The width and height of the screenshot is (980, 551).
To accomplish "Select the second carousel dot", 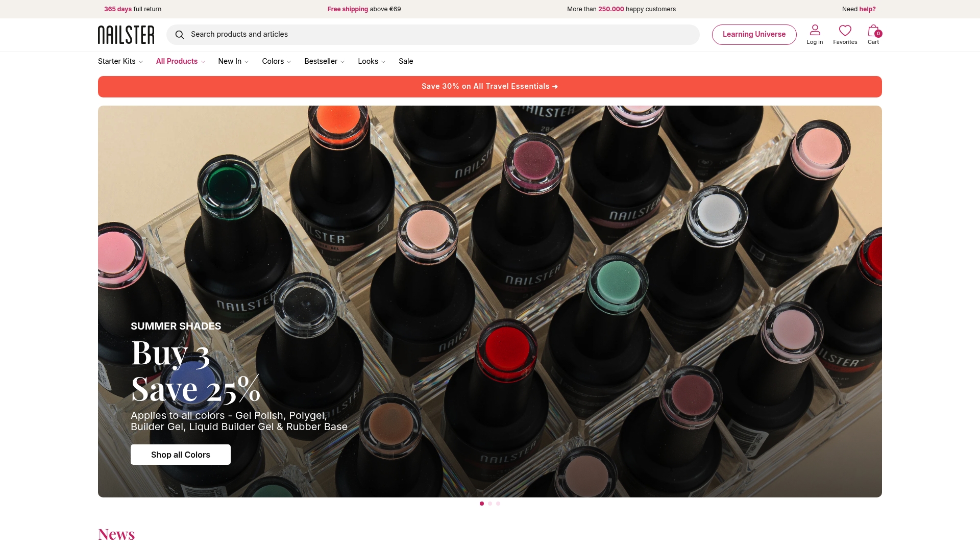I will point(490,504).
